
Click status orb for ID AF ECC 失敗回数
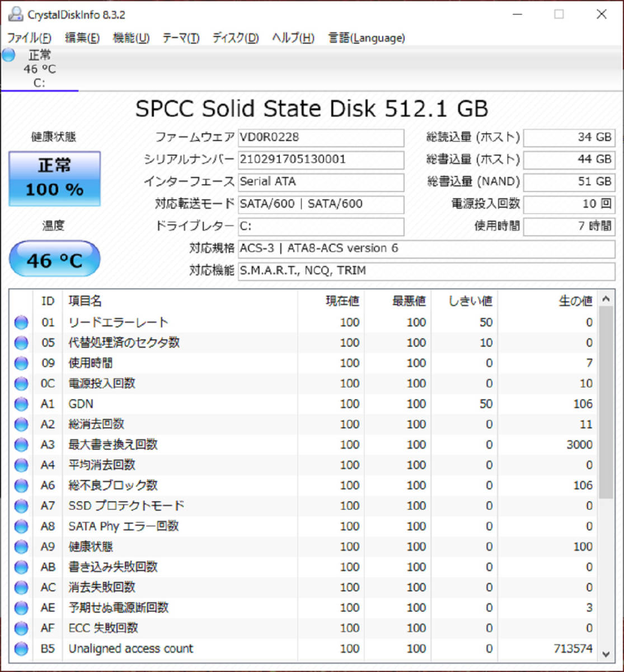(x=21, y=628)
